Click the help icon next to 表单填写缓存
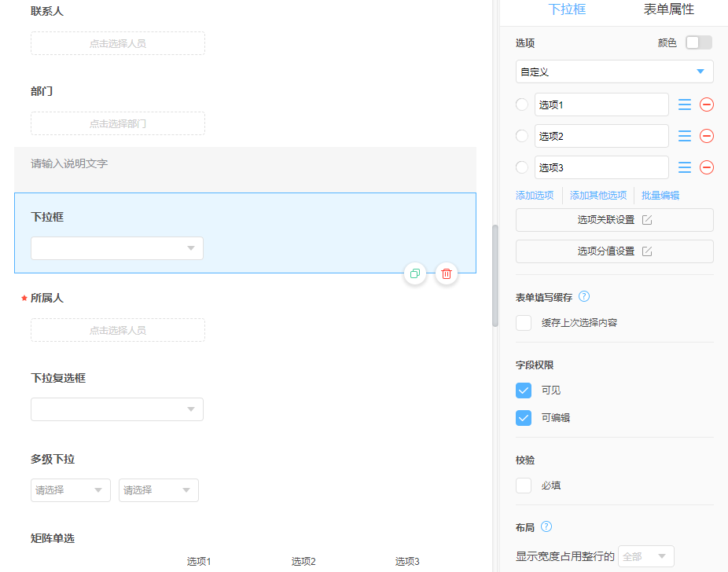The height and width of the screenshot is (572, 728). click(584, 297)
